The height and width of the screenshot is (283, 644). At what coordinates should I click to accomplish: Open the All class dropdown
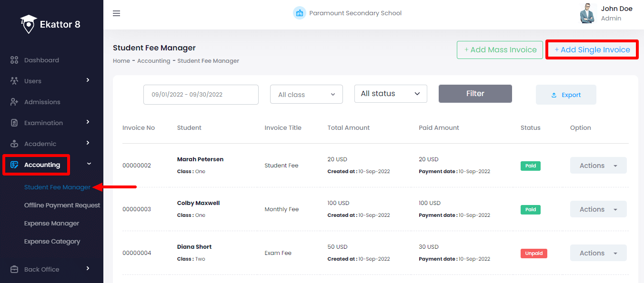point(306,94)
